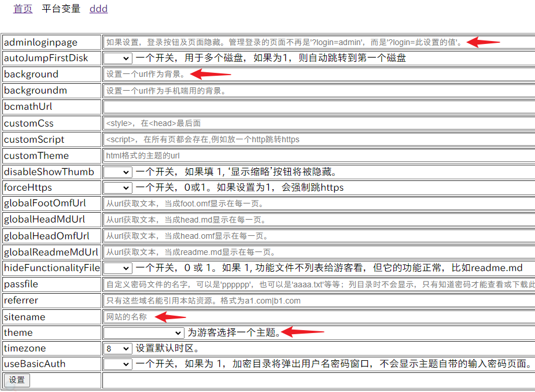Open the ddd disk link
Screen dimensions: 535x392
[x=98, y=9]
